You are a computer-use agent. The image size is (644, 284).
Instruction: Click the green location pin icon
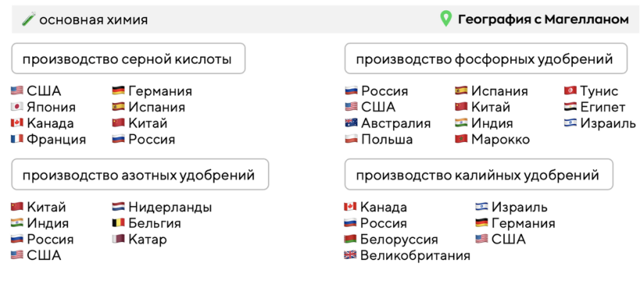tap(445, 19)
